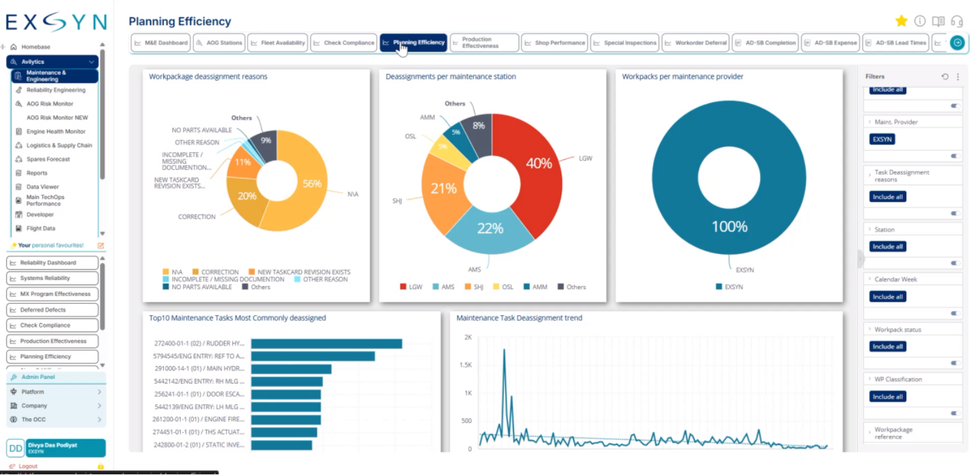Viewport: 980px width, 475px height.
Task: Click the Logistics & Supply Chain icon
Action: coord(18,146)
